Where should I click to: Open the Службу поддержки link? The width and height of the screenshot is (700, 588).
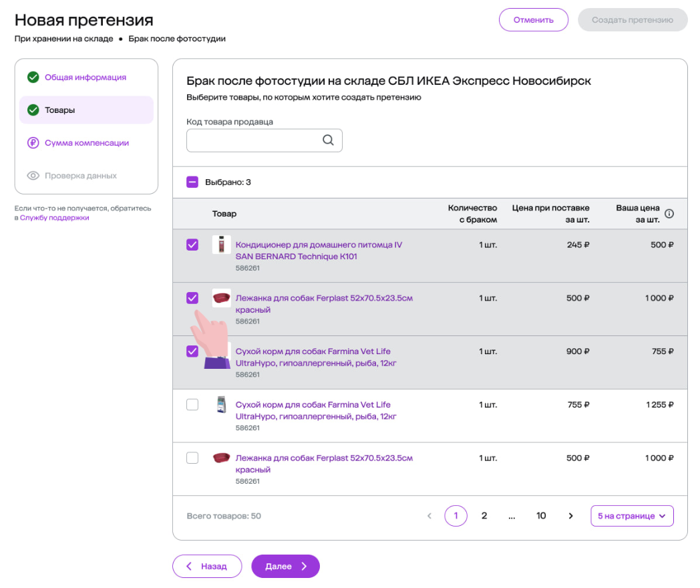pyautogui.click(x=54, y=218)
